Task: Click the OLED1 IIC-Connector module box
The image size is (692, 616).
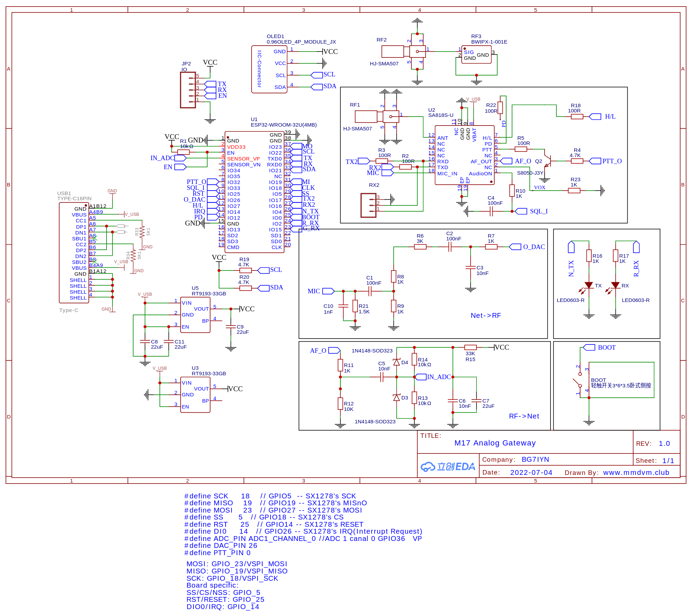Action: 269,69
